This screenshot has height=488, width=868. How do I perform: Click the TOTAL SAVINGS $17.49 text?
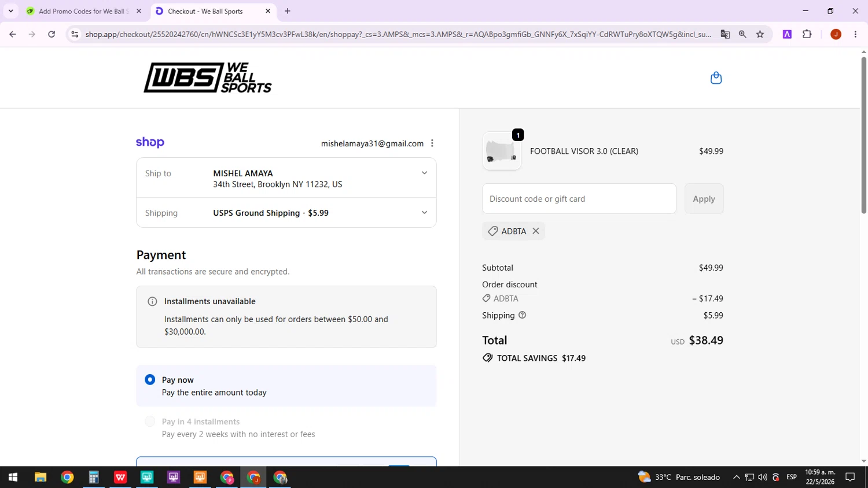[541, 358]
